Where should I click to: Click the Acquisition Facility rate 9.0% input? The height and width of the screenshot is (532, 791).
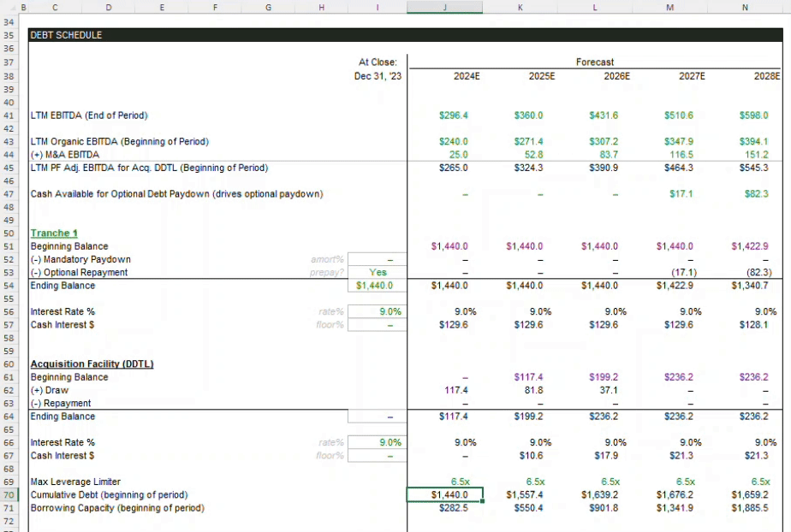[377, 443]
